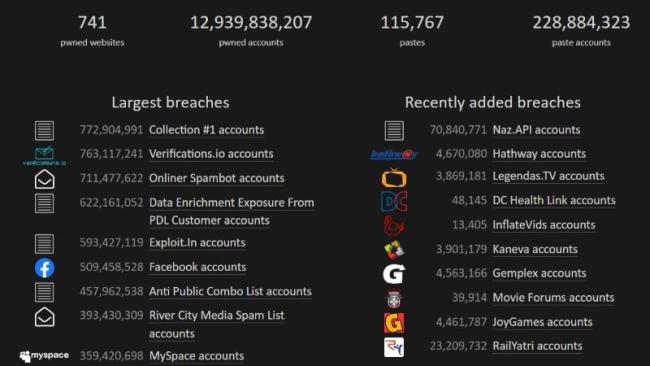Click the Kaneva colorful cube icon
This screenshot has width=650, height=366.
coord(394,250)
